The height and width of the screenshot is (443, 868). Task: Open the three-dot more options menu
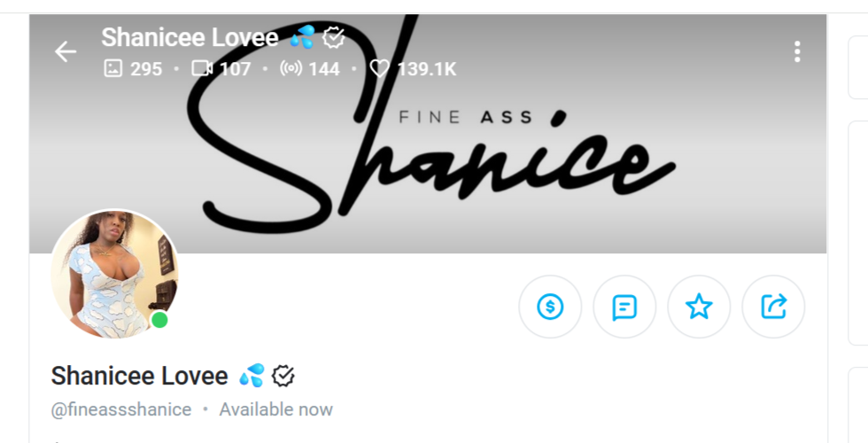pyautogui.click(x=797, y=51)
